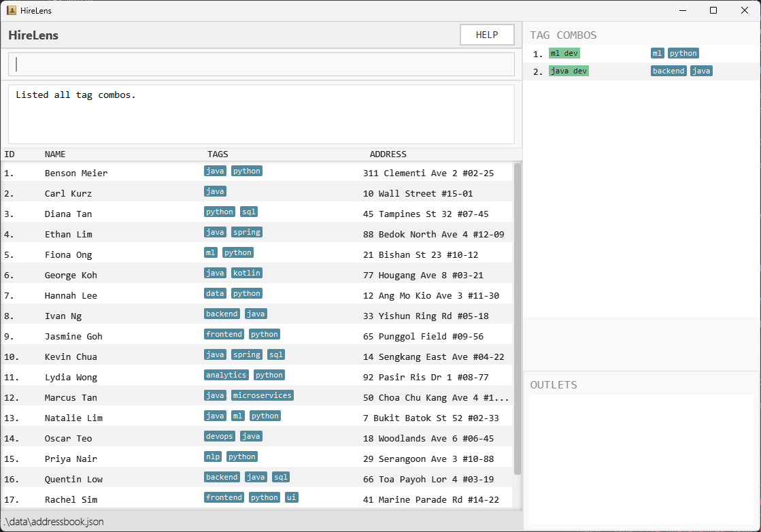Screen dimensions: 761x532
Task: Click the ADDRESS column header
Action: [388, 154]
